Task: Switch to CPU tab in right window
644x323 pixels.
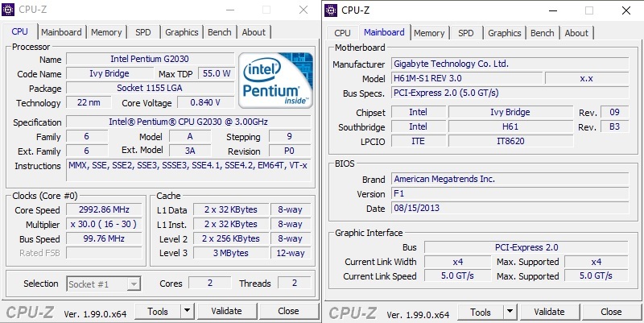Action: pos(342,33)
